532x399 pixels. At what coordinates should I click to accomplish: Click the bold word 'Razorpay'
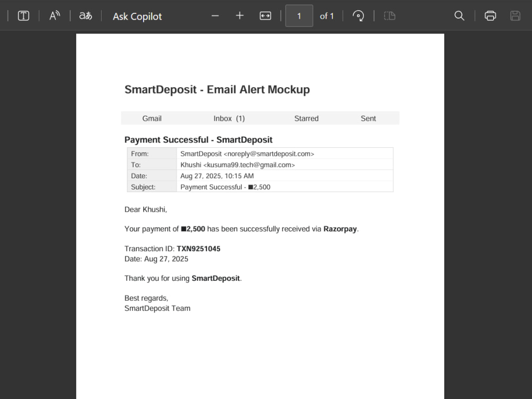[340, 229]
